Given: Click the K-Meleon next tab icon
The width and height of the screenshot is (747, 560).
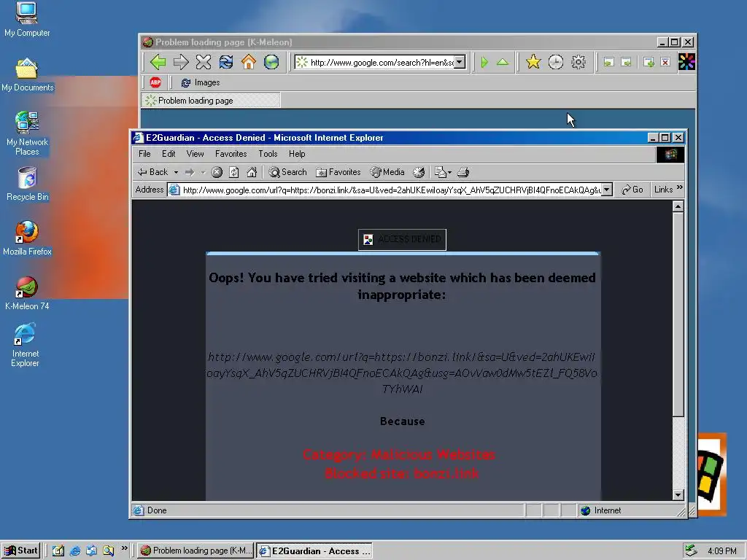Looking at the screenshot, I should (x=626, y=62).
